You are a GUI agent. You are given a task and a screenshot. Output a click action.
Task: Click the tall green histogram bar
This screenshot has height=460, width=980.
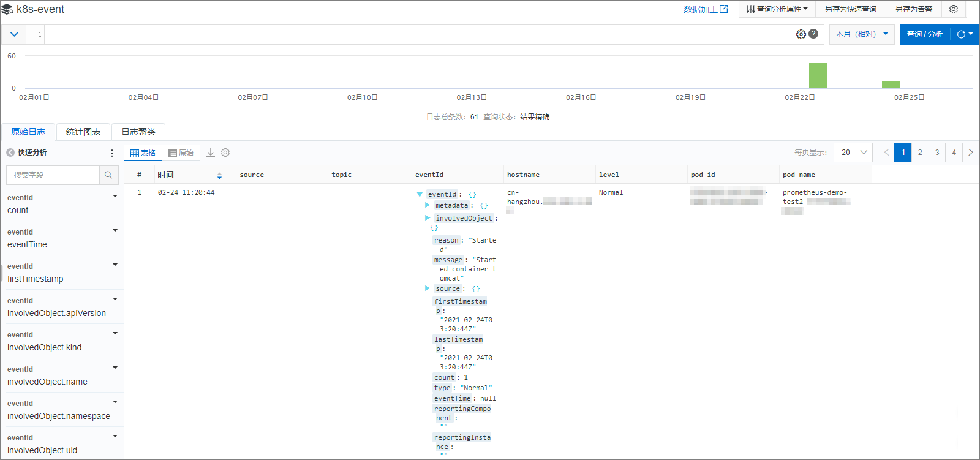tap(818, 75)
